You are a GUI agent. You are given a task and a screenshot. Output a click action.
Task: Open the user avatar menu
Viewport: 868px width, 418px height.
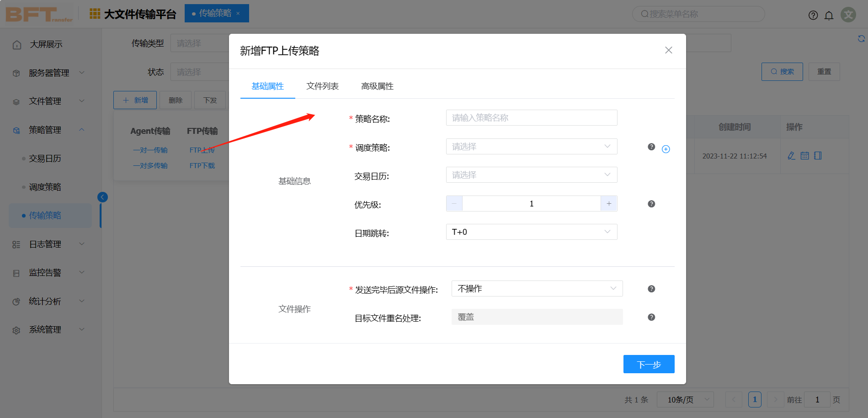[848, 15]
